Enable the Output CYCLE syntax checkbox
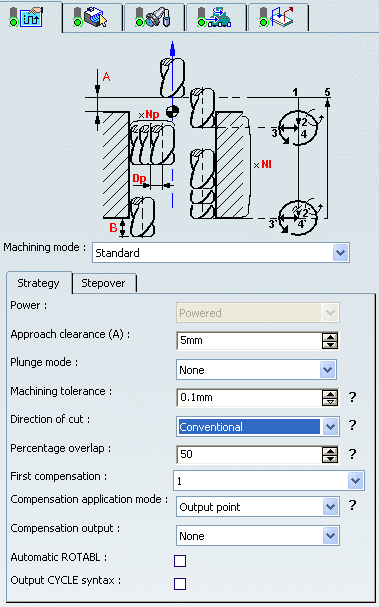Viewport: 379px width, 607px height. pos(180,584)
